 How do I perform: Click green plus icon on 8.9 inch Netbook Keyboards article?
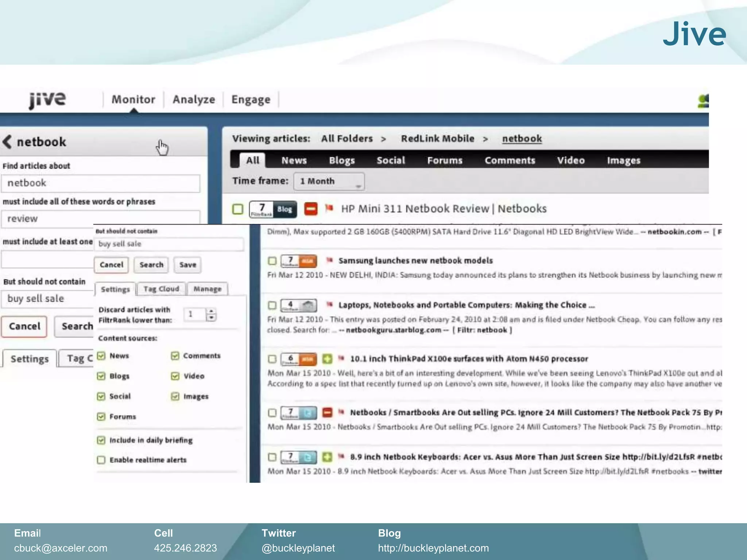point(327,457)
